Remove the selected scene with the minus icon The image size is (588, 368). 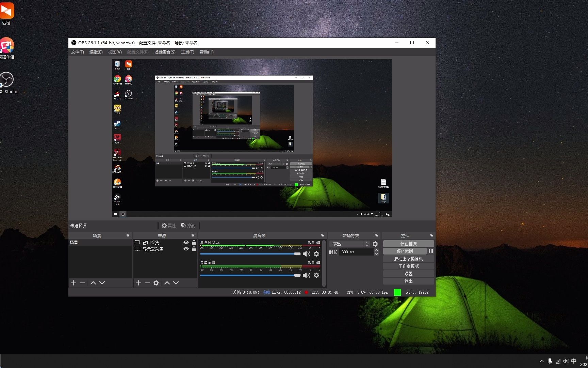click(82, 283)
